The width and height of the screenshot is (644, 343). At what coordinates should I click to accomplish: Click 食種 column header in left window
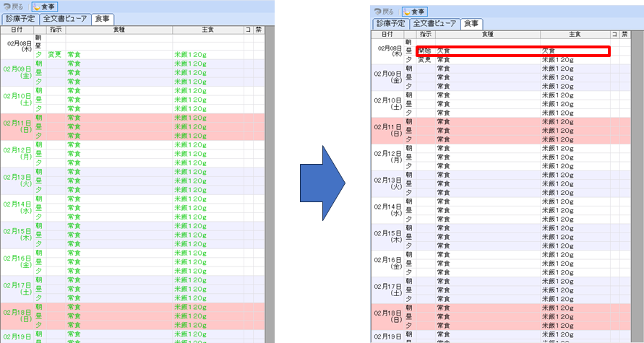pyautogui.click(x=119, y=30)
